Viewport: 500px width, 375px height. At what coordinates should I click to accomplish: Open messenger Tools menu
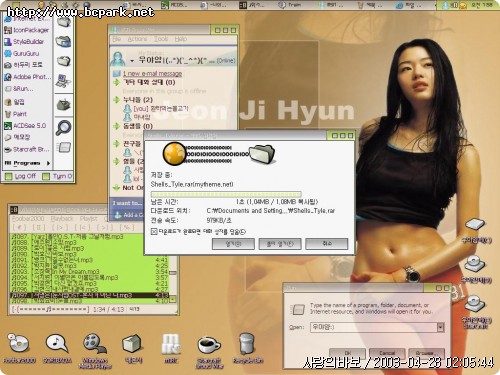(x=161, y=39)
